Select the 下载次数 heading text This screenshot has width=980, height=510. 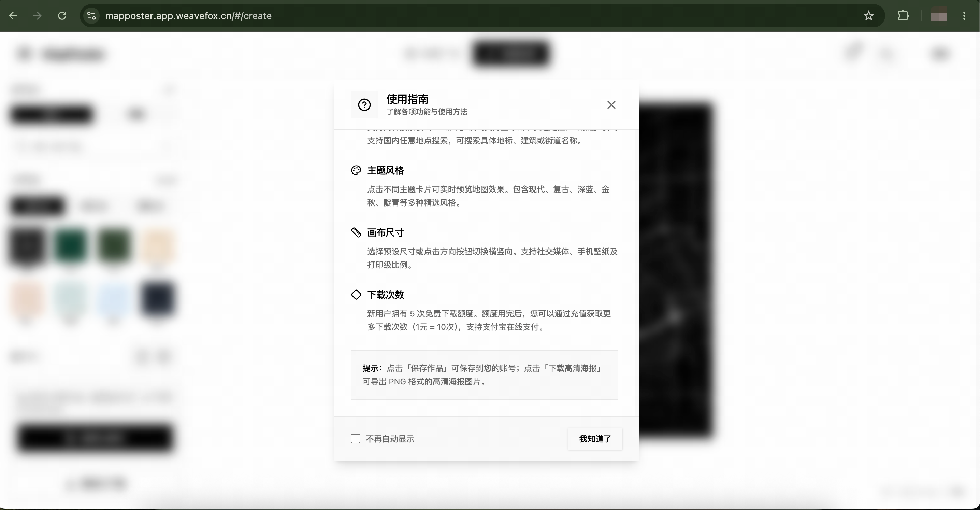coord(385,295)
